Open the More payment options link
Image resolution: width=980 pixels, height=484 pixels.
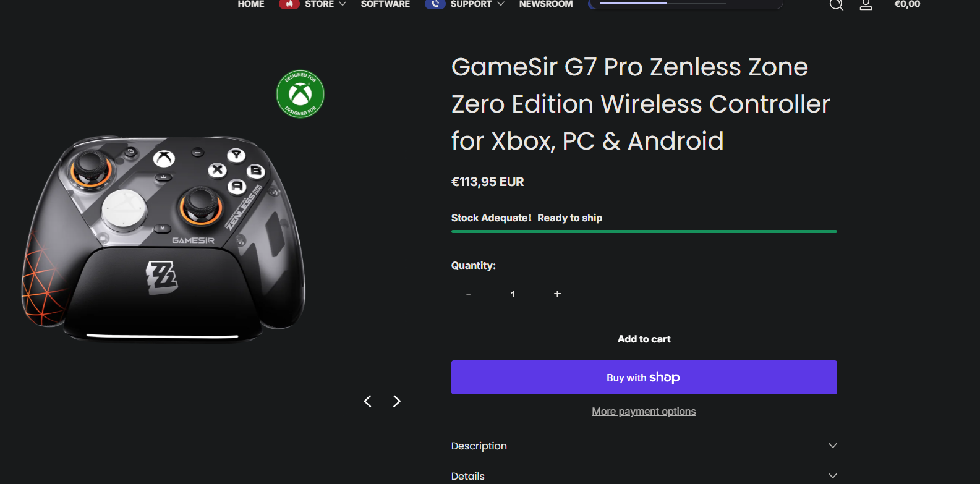coord(644,412)
